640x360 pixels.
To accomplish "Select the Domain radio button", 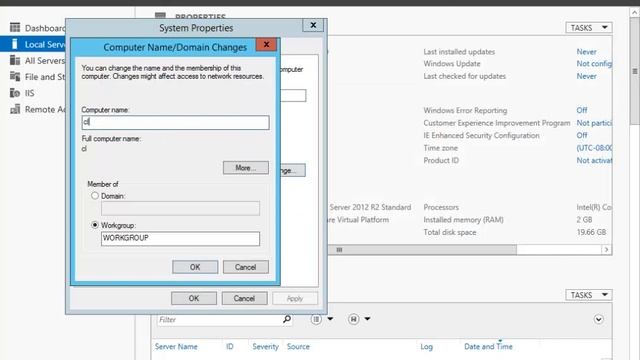I will point(95,196).
